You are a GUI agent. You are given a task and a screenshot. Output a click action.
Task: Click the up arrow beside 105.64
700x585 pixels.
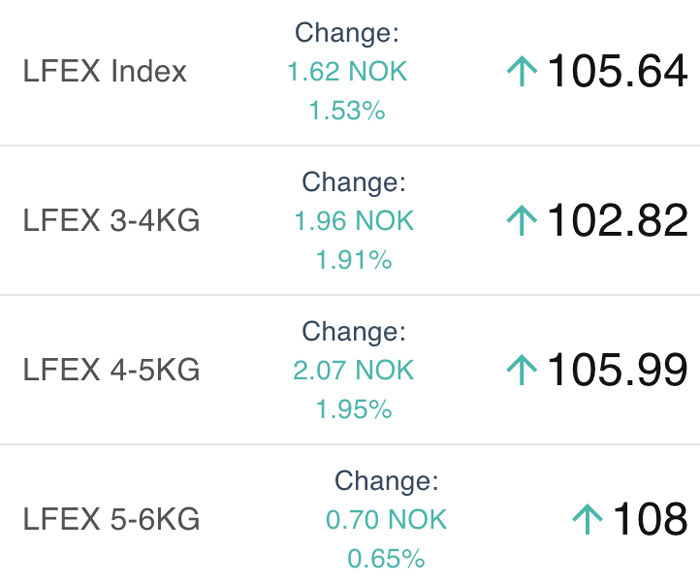522,72
